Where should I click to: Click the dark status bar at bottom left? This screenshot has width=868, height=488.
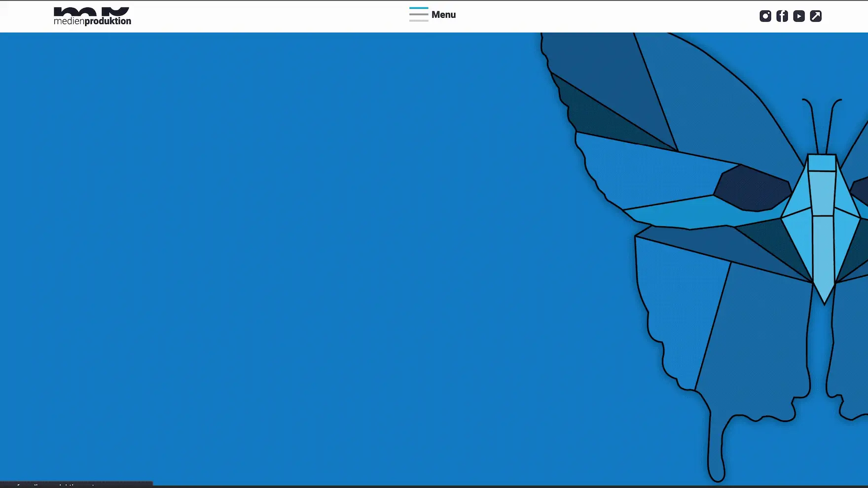[x=76, y=484]
